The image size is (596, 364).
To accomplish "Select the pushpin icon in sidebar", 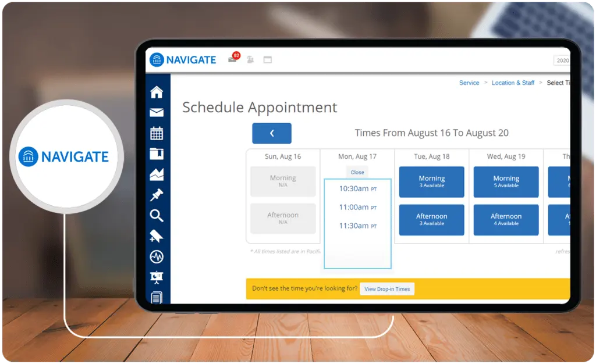I will pos(157,195).
